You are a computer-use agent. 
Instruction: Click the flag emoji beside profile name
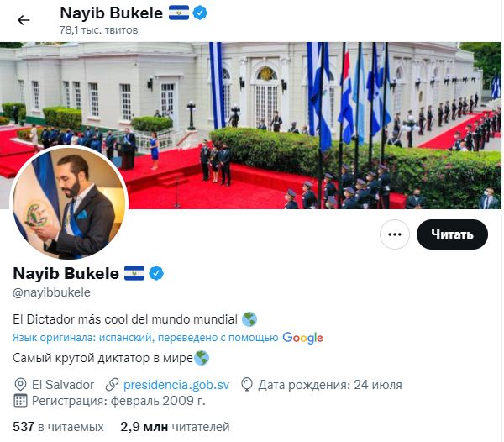134,273
